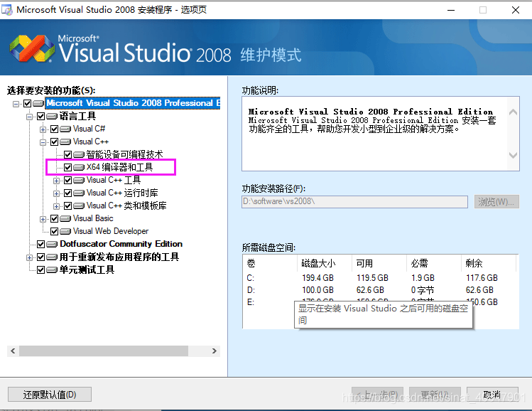Click drive icon beside Dotfuscator Community Edition

(x=52, y=244)
